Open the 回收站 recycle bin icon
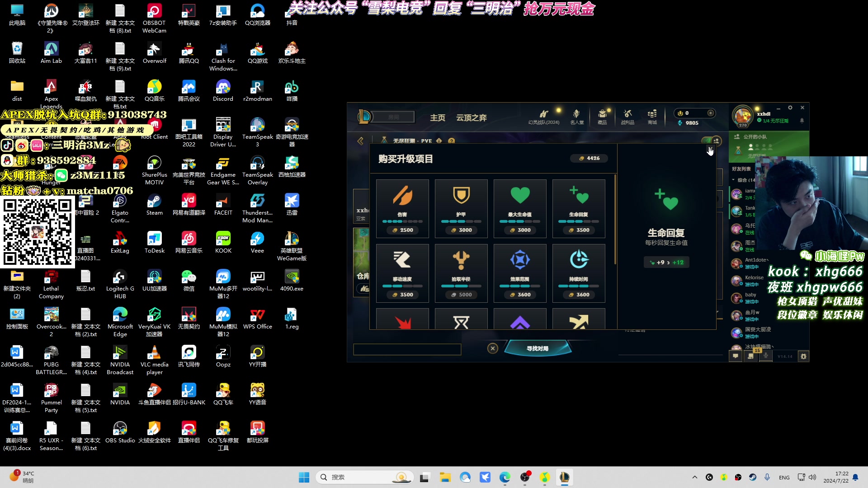The image size is (868, 488). [17, 53]
